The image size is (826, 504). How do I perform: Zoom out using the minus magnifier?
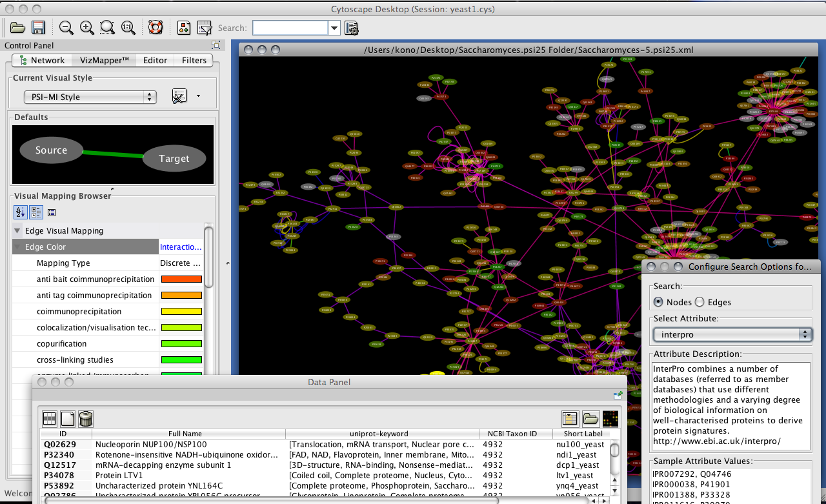coord(66,28)
